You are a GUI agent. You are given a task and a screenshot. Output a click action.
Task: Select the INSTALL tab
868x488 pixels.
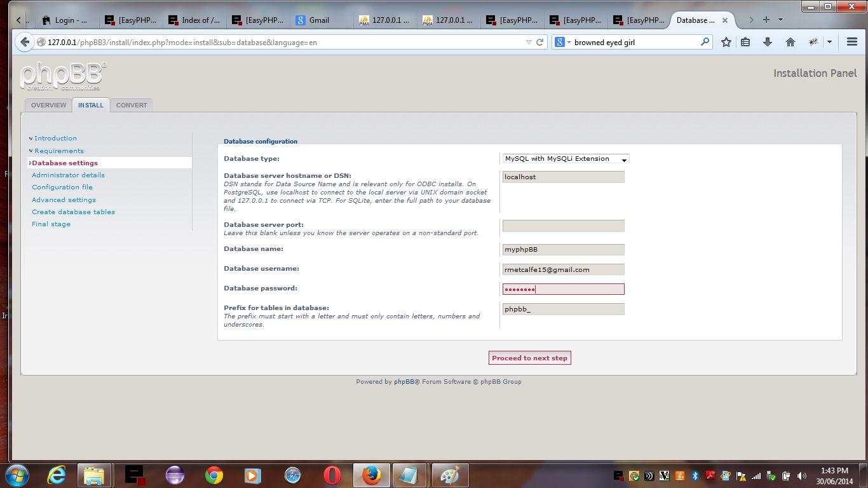[91, 105]
